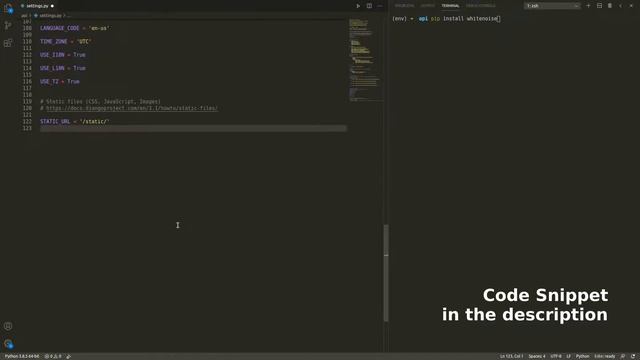This screenshot has height=360, width=640.
Task: Open the notifications bell in the status bar
Action: coord(633,356)
